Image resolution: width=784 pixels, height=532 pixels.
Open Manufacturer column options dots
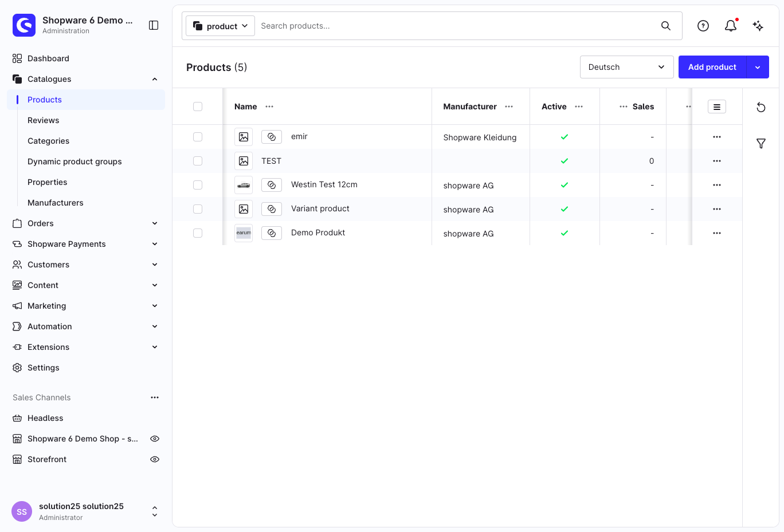[509, 107]
